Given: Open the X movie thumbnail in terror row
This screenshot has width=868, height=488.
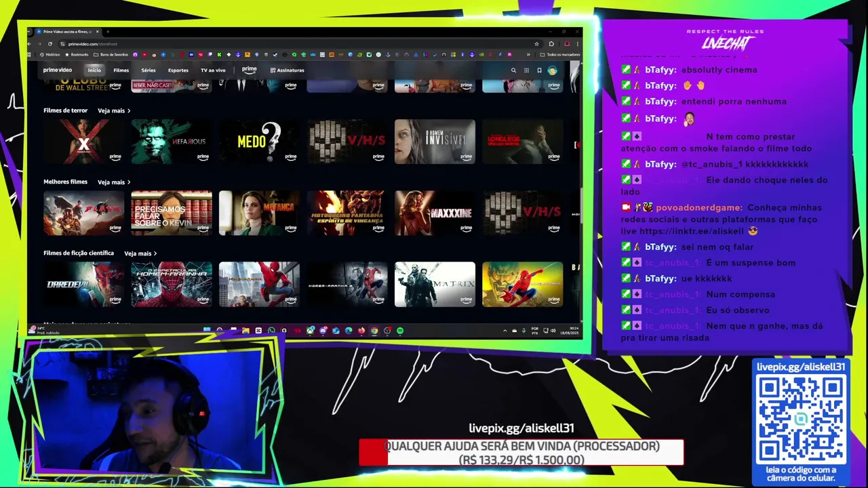Looking at the screenshot, I should pos(84,142).
